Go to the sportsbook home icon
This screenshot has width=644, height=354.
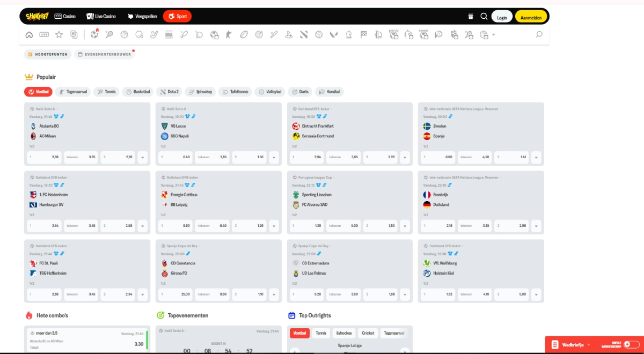coord(29,34)
